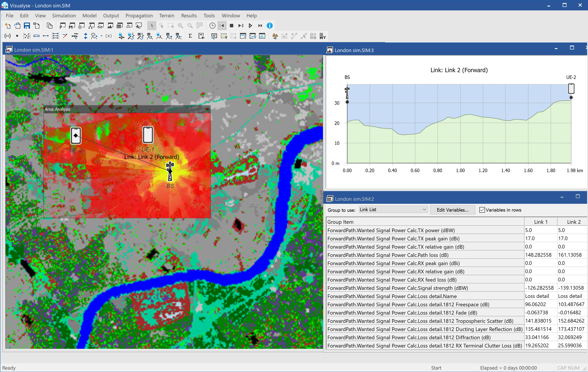Open simulation time settings clock icon
The height and width of the screenshot is (372, 588).
point(212,26)
